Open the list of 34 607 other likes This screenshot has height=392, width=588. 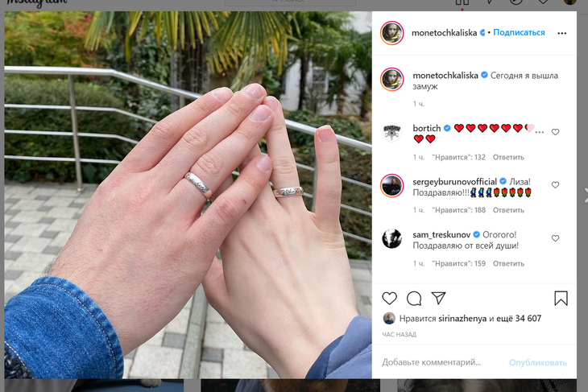tap(519, 319)
